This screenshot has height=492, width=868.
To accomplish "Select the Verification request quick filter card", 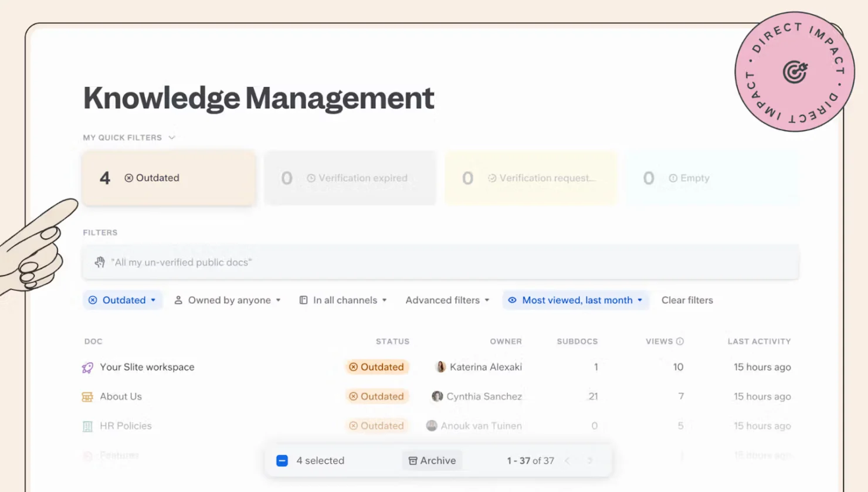I will [x=531, y=178].
